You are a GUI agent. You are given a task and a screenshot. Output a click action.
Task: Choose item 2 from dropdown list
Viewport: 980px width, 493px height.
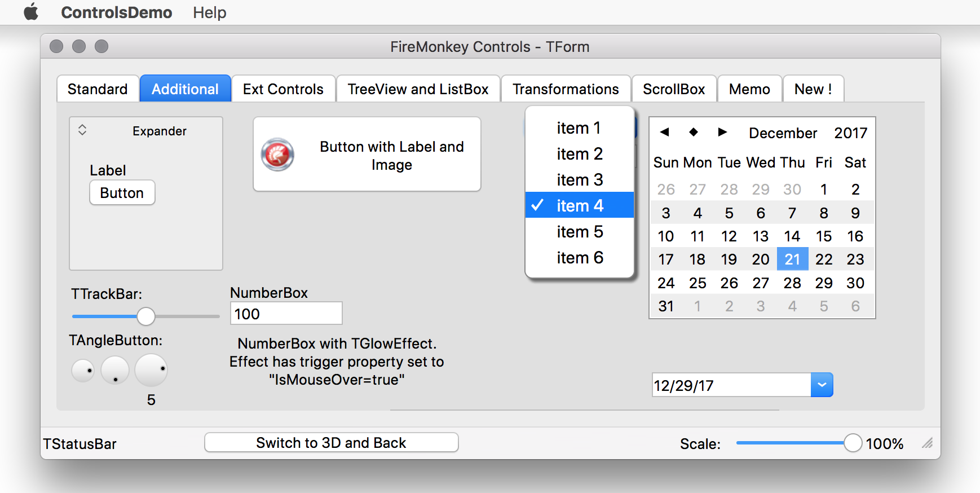(x=580, y=153)
